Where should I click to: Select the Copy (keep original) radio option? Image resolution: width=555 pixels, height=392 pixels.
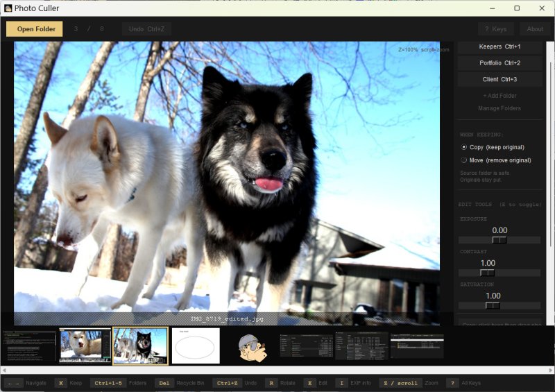pyautogui.click(x=464, y=147)
